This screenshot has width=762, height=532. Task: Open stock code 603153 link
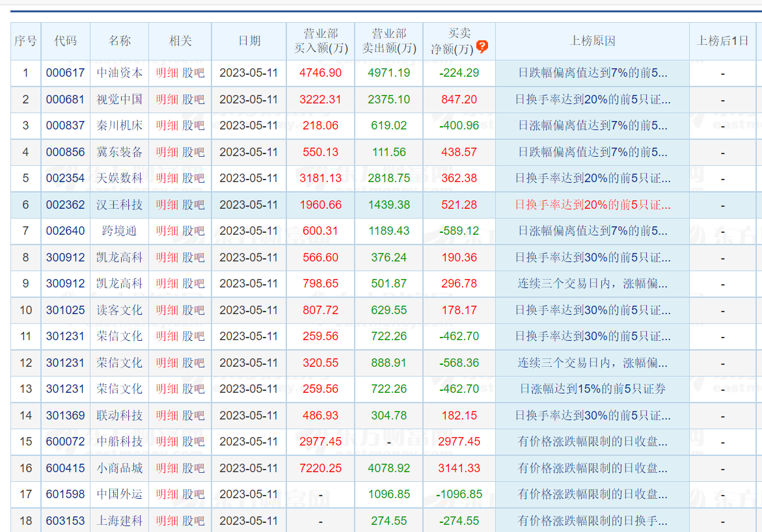point(66,521)
